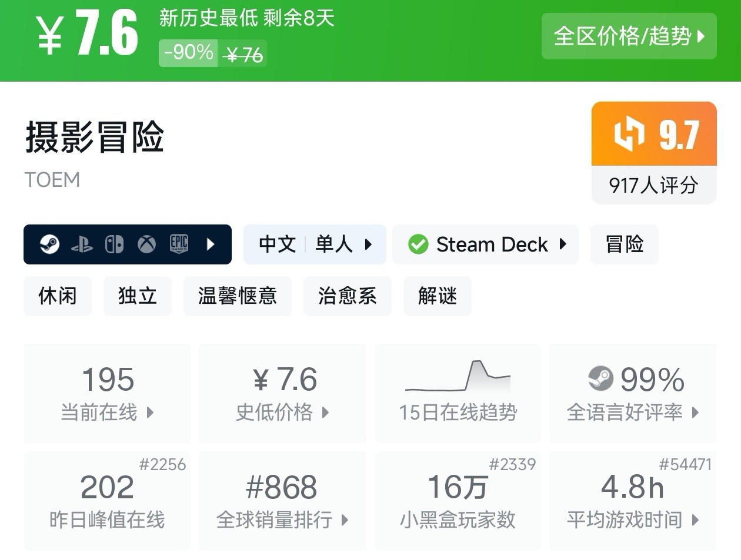741x560 pixels.
Task: Click the TOEM subtitle
Action: [x=52, y=180]
